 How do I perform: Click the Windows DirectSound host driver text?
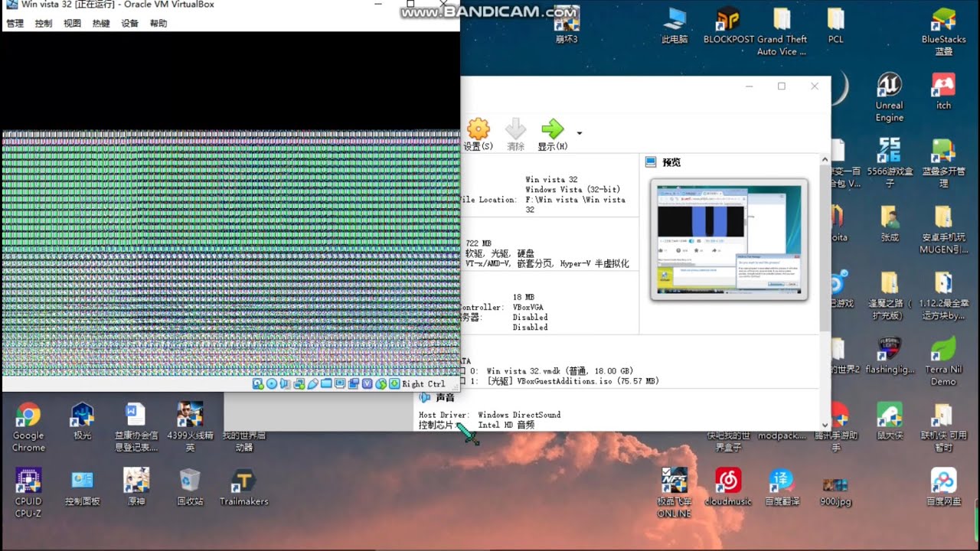point(519,415)
